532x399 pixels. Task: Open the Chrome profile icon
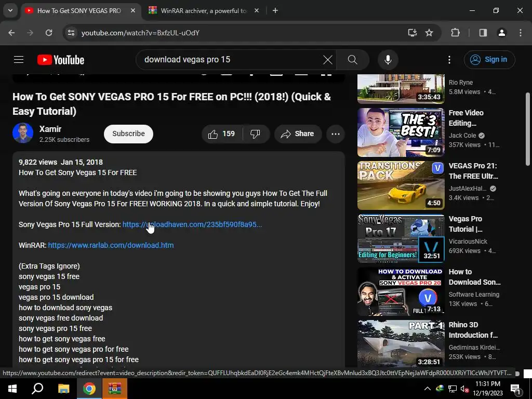[501, 33]
